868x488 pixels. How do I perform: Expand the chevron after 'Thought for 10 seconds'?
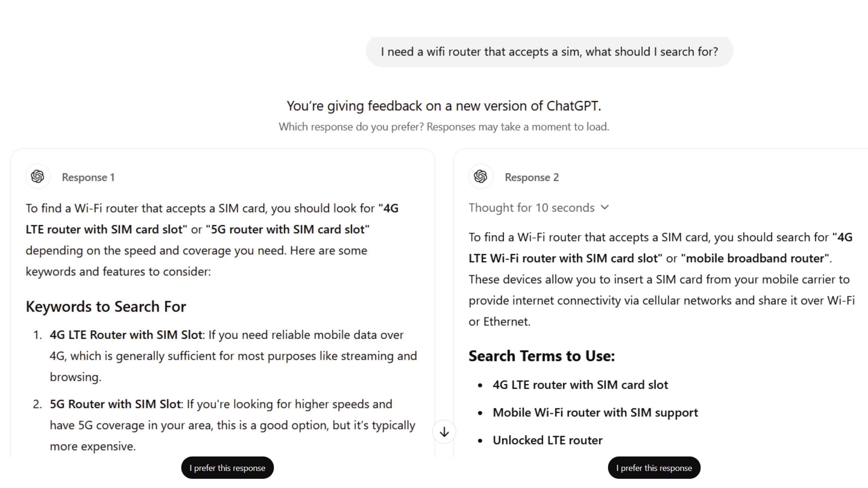(x=605, y=208)
